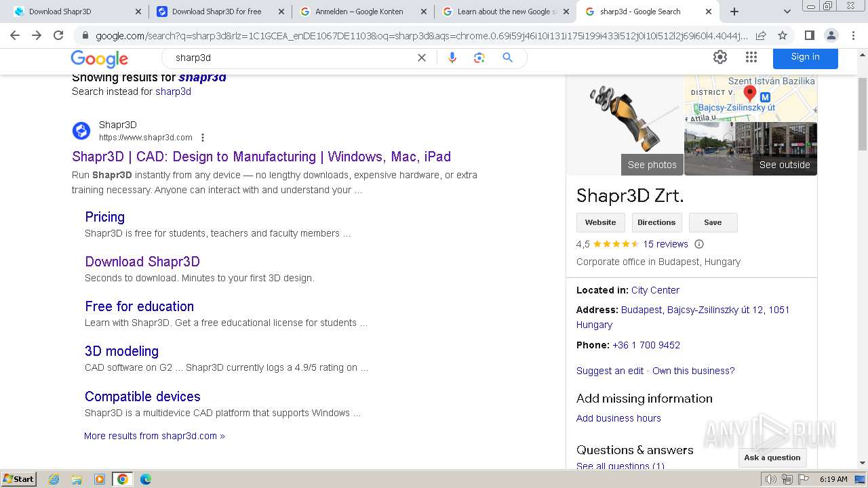Image resolution: width=868 pixels, height=488 pixels.
Task: Click the Shapr3D site favicon in result
Action: tap(81, 131)
